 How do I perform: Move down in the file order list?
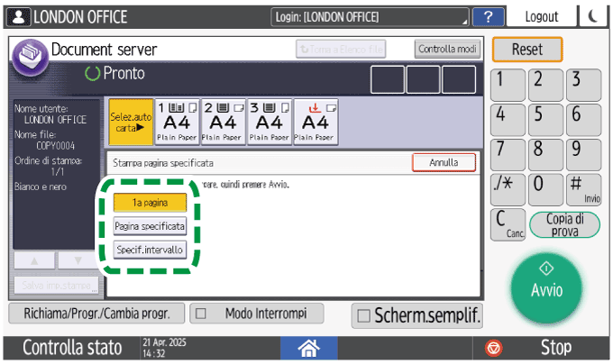click(x=78, y=260)
